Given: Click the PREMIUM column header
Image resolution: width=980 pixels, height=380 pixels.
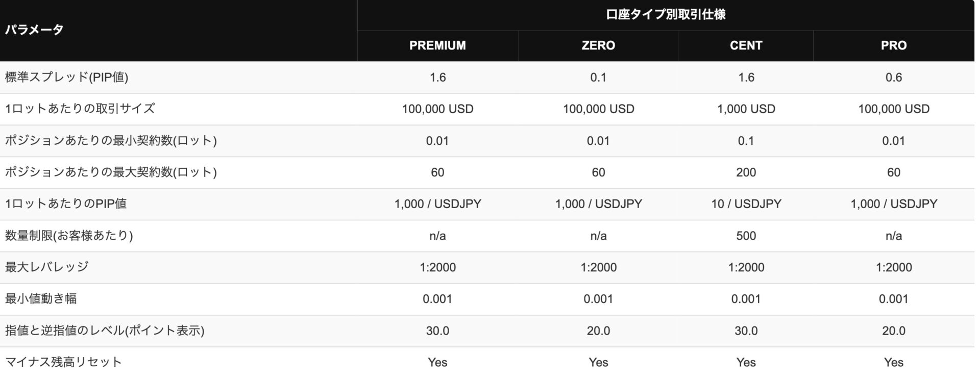Looking at the screenshot, I should 437,45.
